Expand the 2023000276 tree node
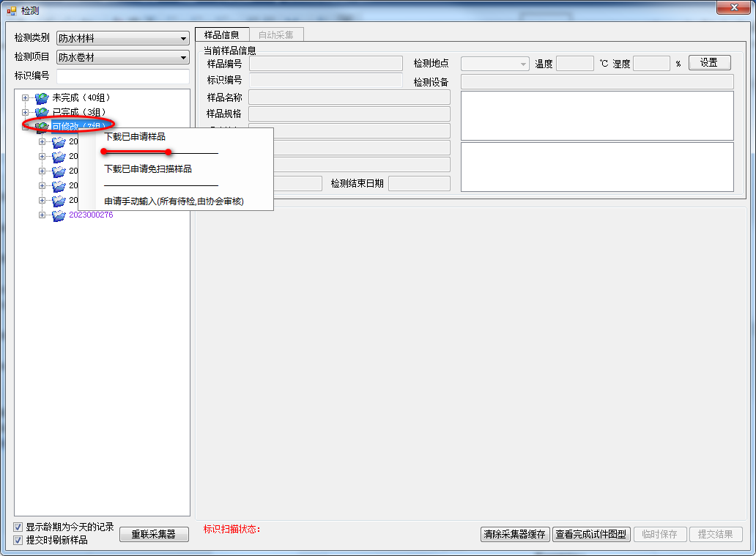 coord(42,215)
